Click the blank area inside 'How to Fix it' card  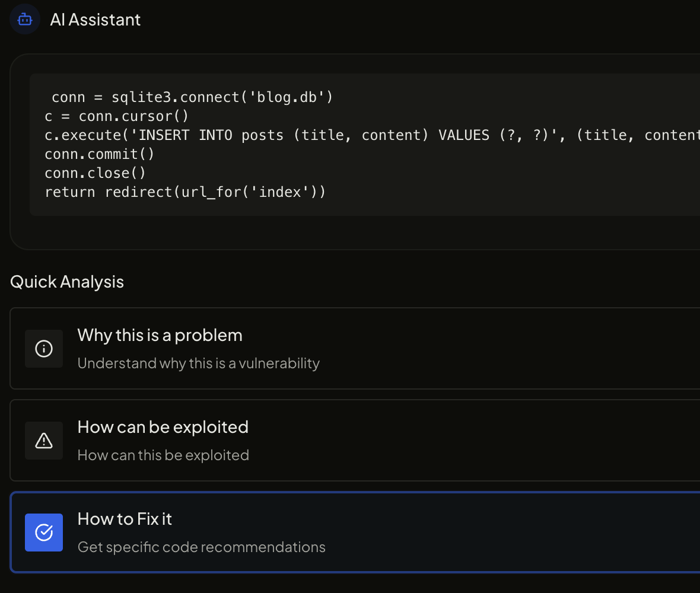tap(504, 533)
